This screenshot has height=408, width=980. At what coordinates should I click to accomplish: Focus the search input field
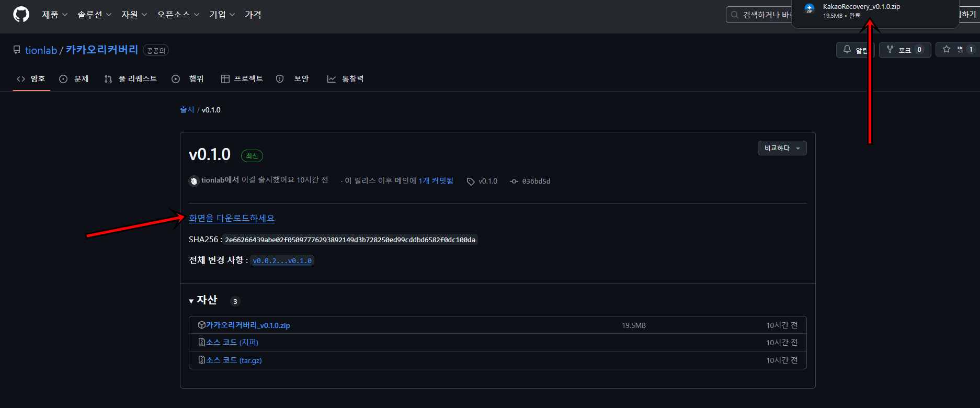pos(759,15)
